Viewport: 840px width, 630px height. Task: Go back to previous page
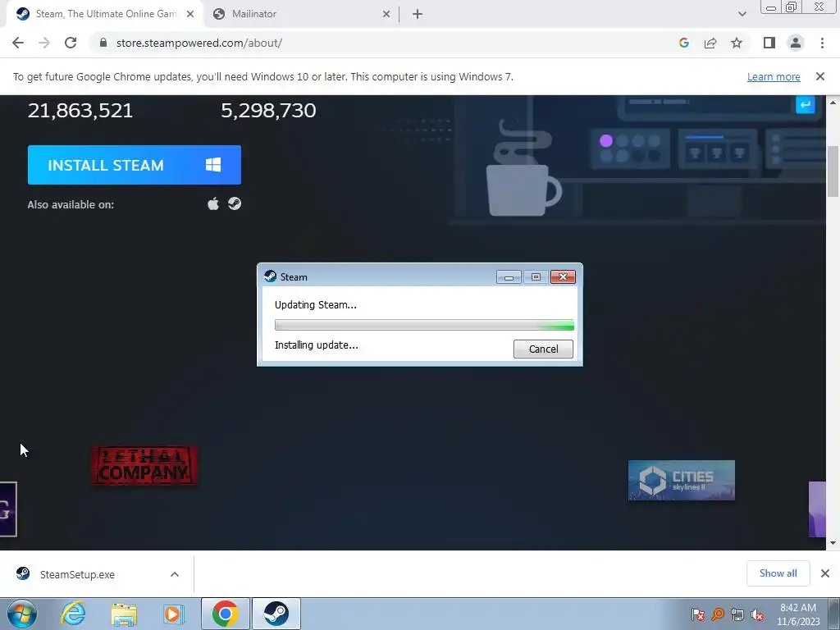click(x=18, y=43)
